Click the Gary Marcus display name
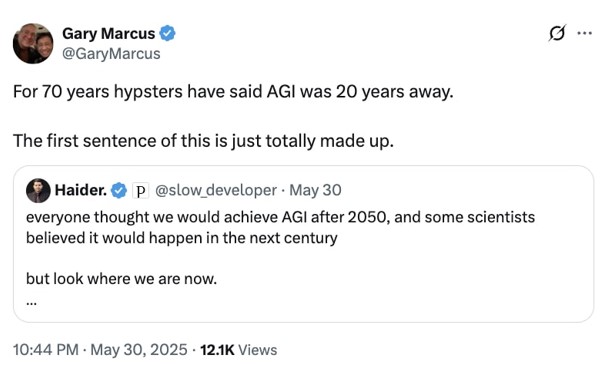Viewport: 610px width, 365px height. pos(109,33)
